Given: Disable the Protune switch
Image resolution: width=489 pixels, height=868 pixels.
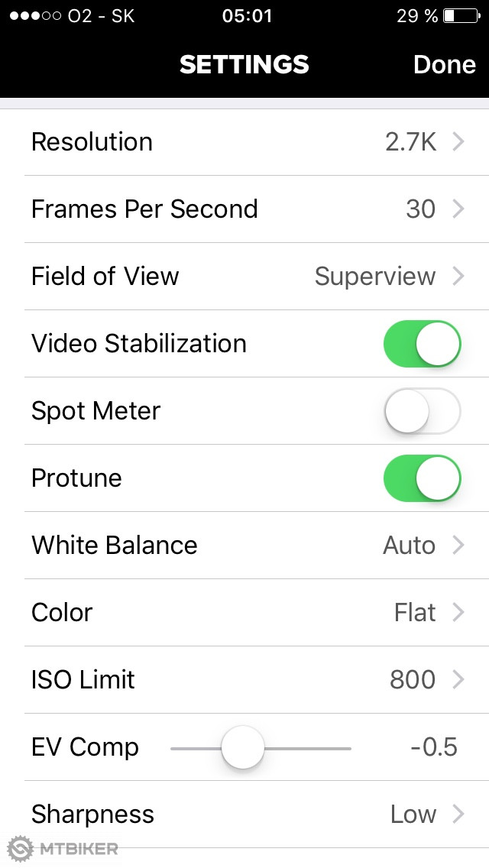Looking at the screenshot, I should click(422, 478).
